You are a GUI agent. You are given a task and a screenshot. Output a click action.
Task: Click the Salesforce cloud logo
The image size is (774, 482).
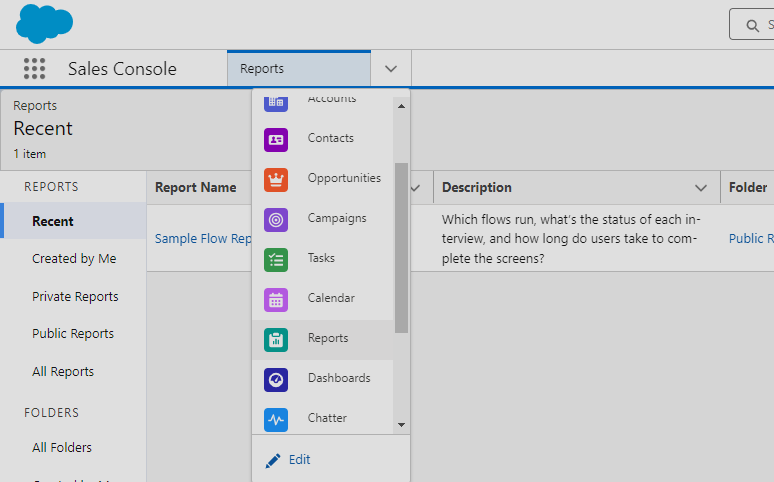[44, 23]
